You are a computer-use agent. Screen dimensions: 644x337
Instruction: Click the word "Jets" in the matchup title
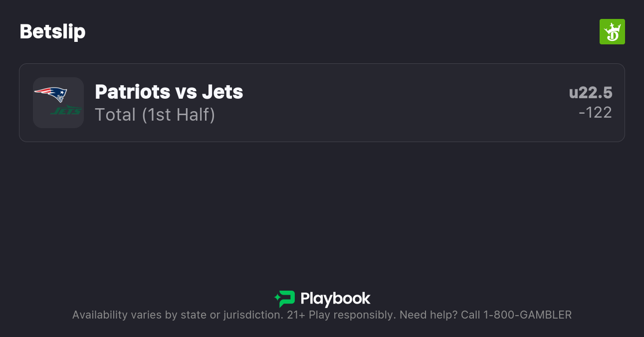pos(222,92)
